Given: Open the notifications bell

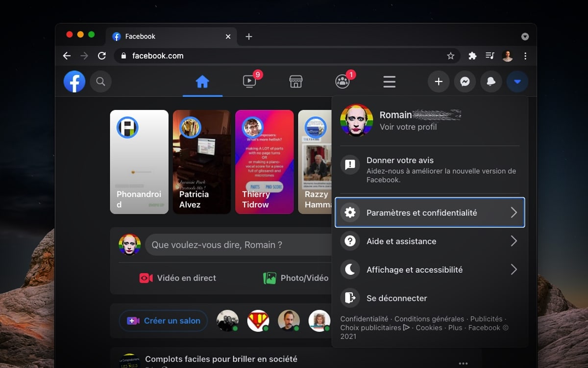Looking at the screenshot, I should (x=491, y=81).
